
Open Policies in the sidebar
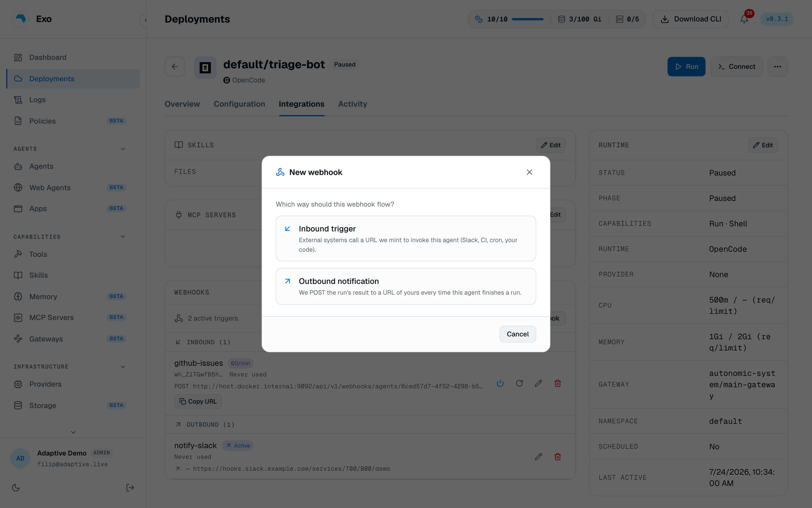pyautogui.click(x=73, y=121)
